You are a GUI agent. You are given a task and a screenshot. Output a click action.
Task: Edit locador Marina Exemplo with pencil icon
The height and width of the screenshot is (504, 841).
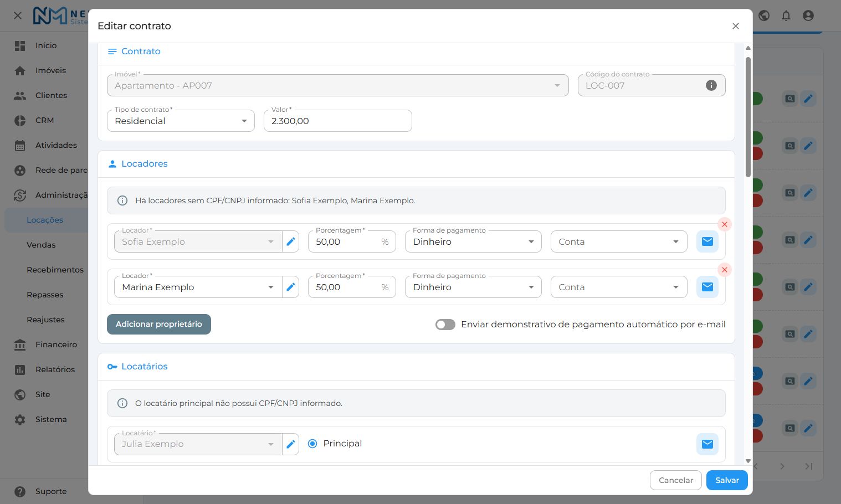(x=291, y=287)
